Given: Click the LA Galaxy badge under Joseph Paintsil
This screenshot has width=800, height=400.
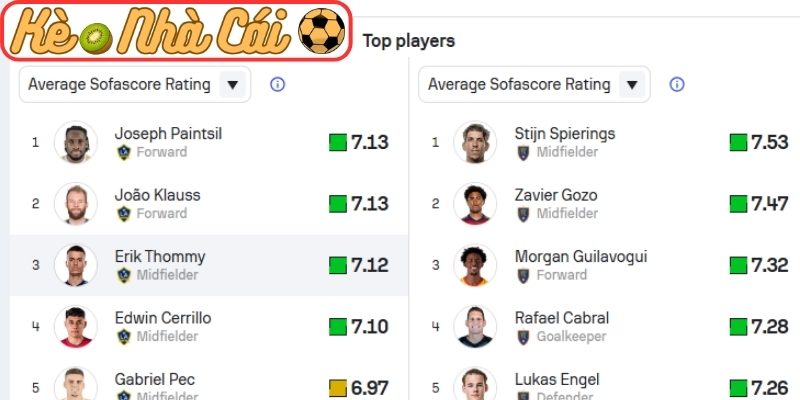Looking at the screenshot, I should click(124, 153).
